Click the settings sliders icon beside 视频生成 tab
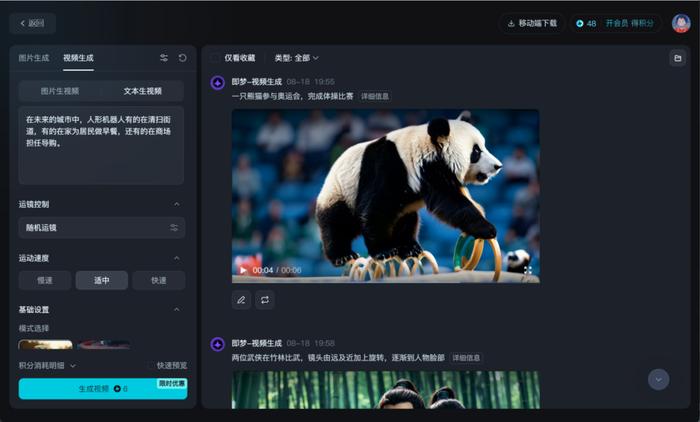 [164, 58]
